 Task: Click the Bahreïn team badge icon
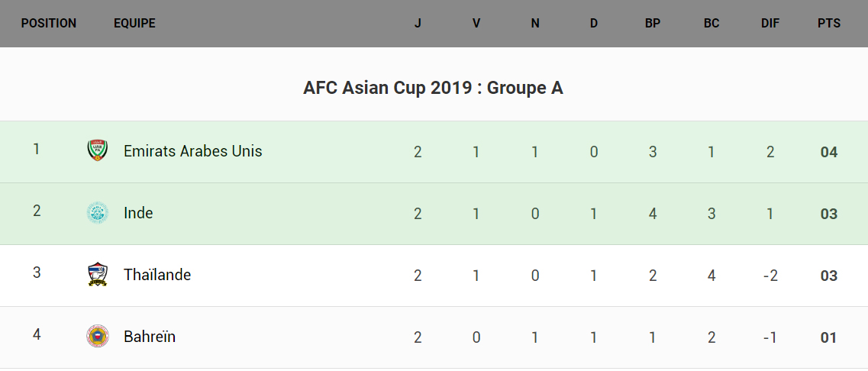(98, 336)
